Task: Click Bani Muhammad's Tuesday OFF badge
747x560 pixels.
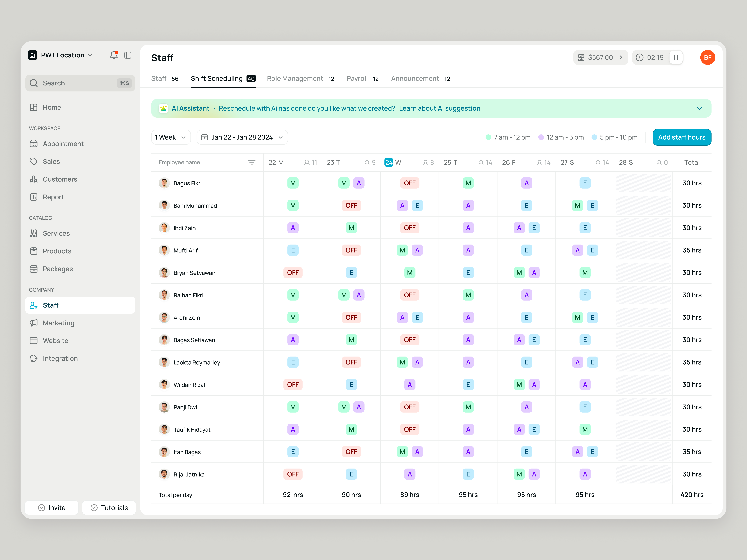Action: (351, 205)
